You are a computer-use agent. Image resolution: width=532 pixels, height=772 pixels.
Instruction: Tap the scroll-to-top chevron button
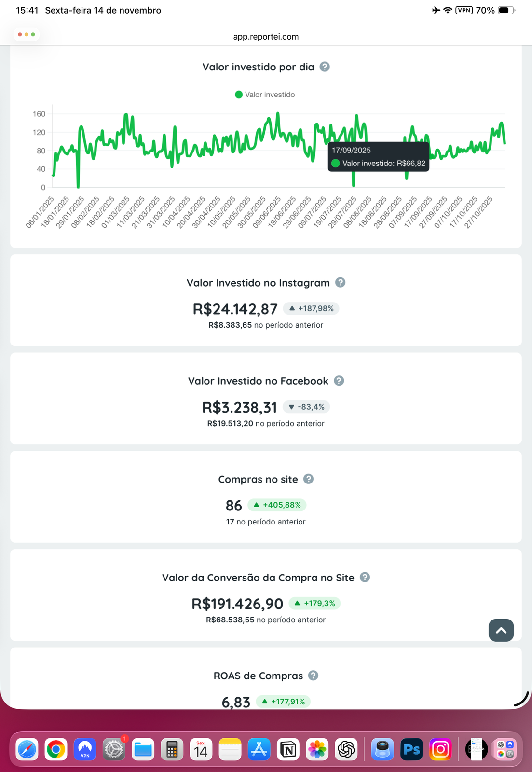501,630
